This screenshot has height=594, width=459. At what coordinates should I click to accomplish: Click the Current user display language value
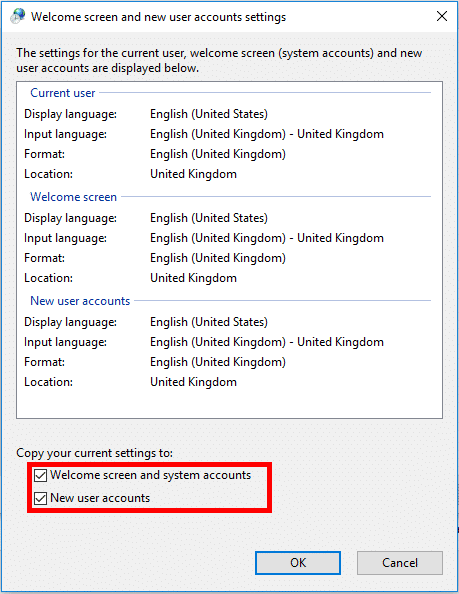point(209,114)
